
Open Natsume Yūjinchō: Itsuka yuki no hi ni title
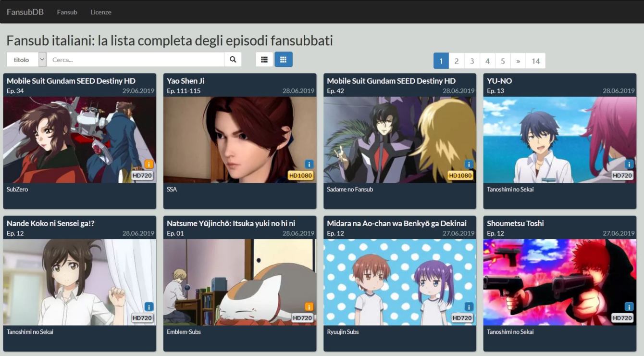[x=231, y=223]
